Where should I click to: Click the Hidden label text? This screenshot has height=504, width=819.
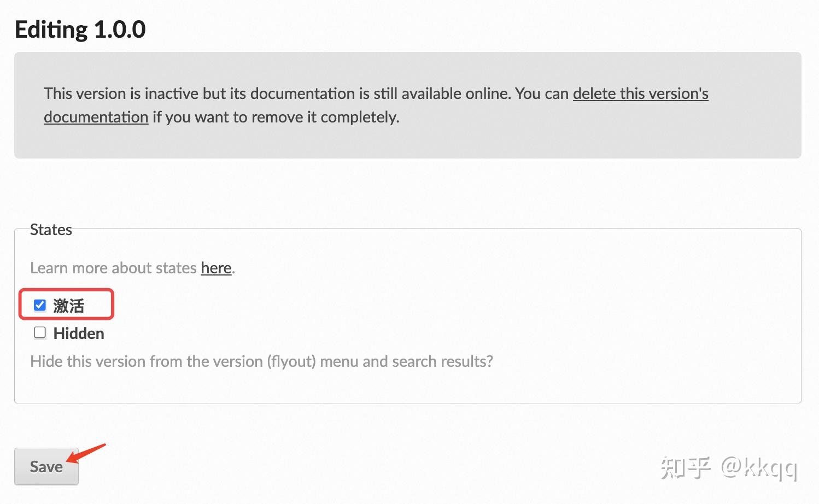[79, 333]
